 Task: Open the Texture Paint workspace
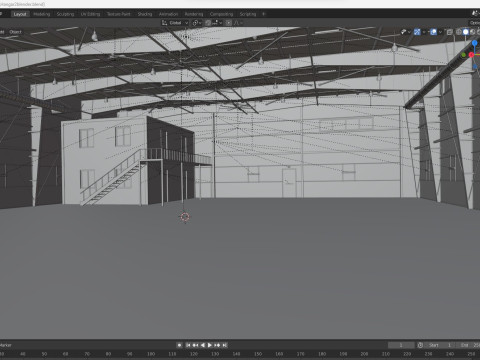click(x=119, y=14)
